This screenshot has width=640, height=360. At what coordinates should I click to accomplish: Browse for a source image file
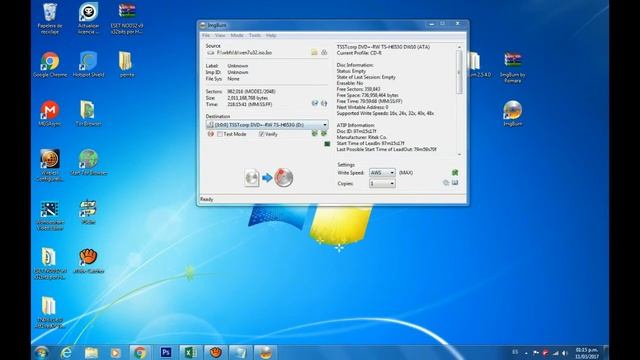click(314, 52)
